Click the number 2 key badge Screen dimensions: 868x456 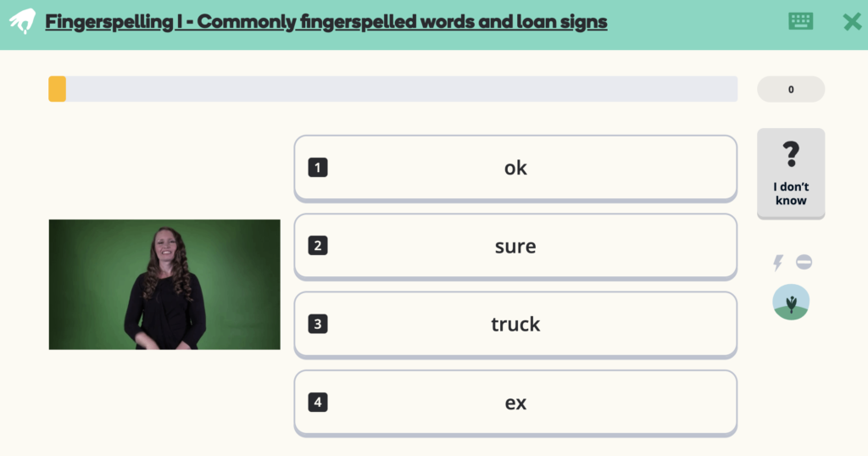pyautogui.click(x=318, y=247)
